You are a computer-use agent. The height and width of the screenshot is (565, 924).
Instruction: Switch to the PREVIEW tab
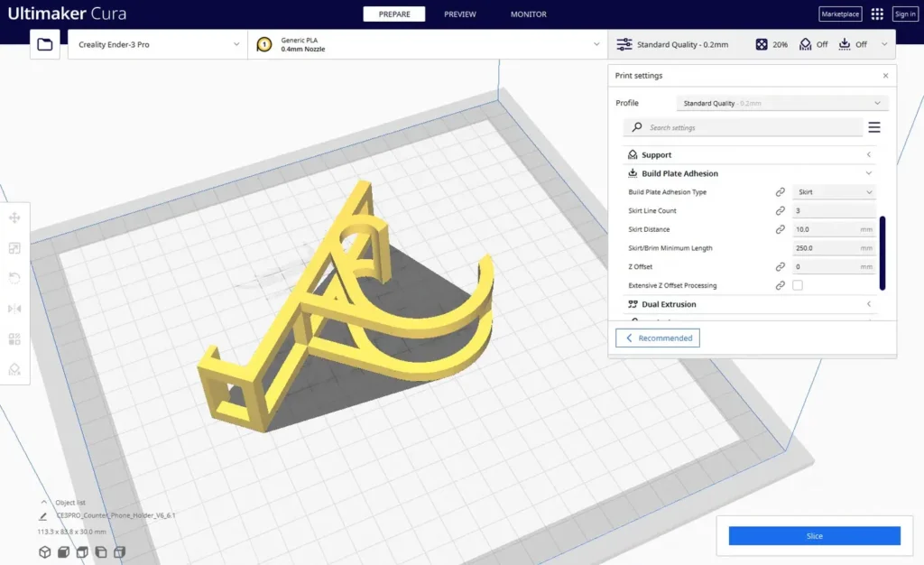459,14
